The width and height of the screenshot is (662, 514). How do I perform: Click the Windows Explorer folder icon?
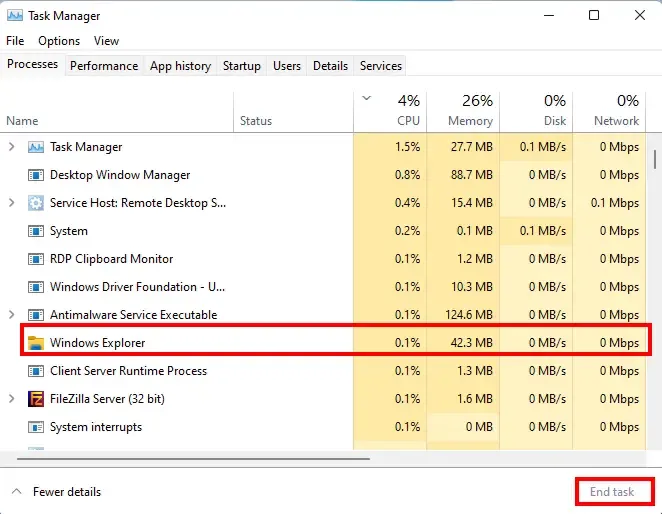coord(36,343)
